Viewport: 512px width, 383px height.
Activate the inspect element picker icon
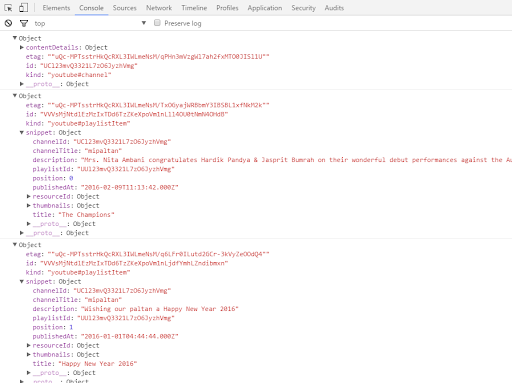tap(8, 8)
